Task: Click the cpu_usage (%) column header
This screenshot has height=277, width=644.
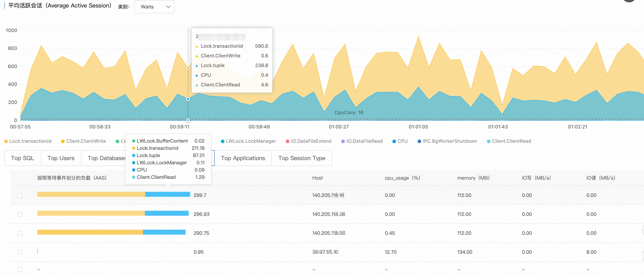Action: click(x=402, y=178)
